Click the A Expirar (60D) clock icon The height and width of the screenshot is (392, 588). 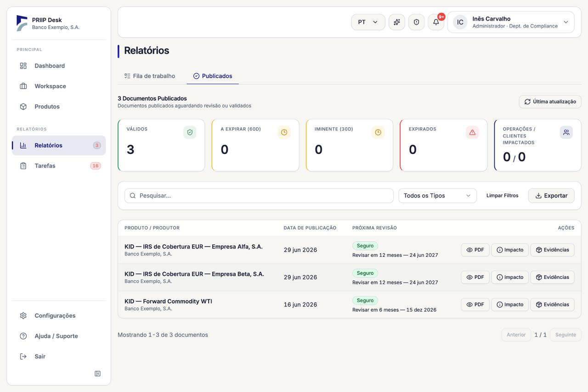[284, 132]
